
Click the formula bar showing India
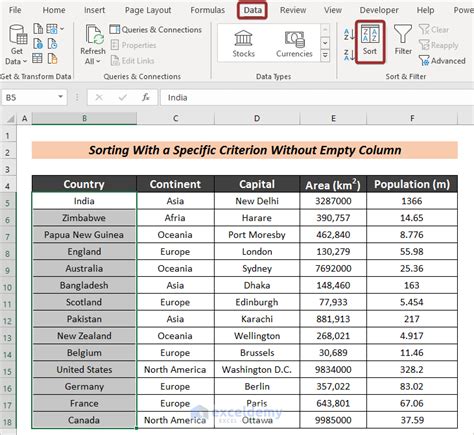tap(317, 97)
